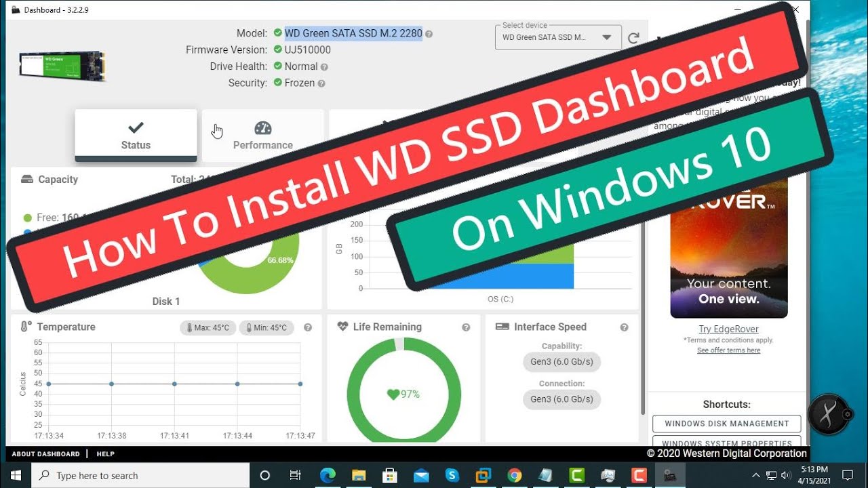
Task: Click the Temperature panel help icon
Action: point(308,327)
